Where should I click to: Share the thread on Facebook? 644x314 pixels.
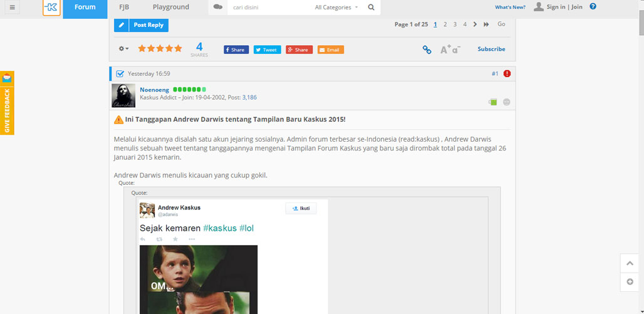coord(236,50)
